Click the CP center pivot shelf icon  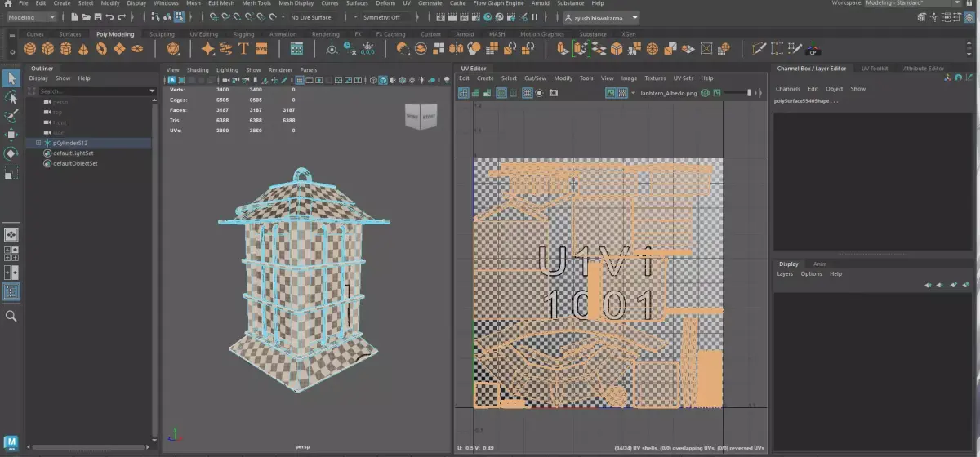click(813, 49)
